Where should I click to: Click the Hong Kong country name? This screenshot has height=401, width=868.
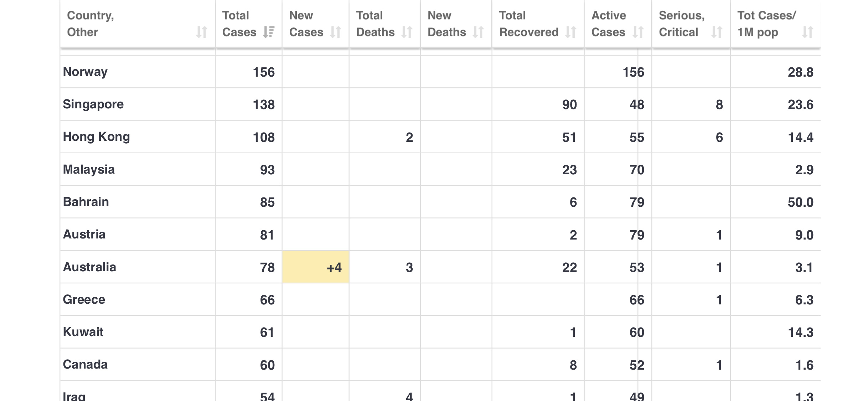pos(97,137)
